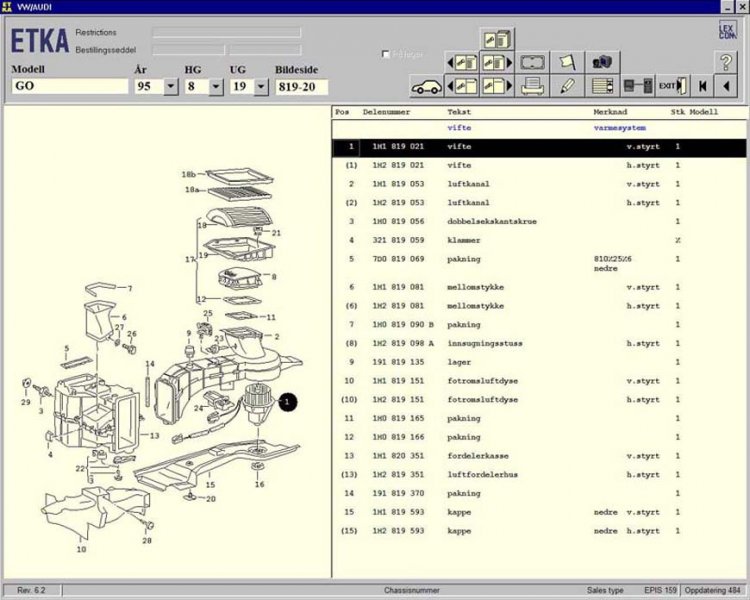This screenshot has width=750, height=600.
Task: Click the Bildeside field showing 819-20
Action: [x=301, y=87]
